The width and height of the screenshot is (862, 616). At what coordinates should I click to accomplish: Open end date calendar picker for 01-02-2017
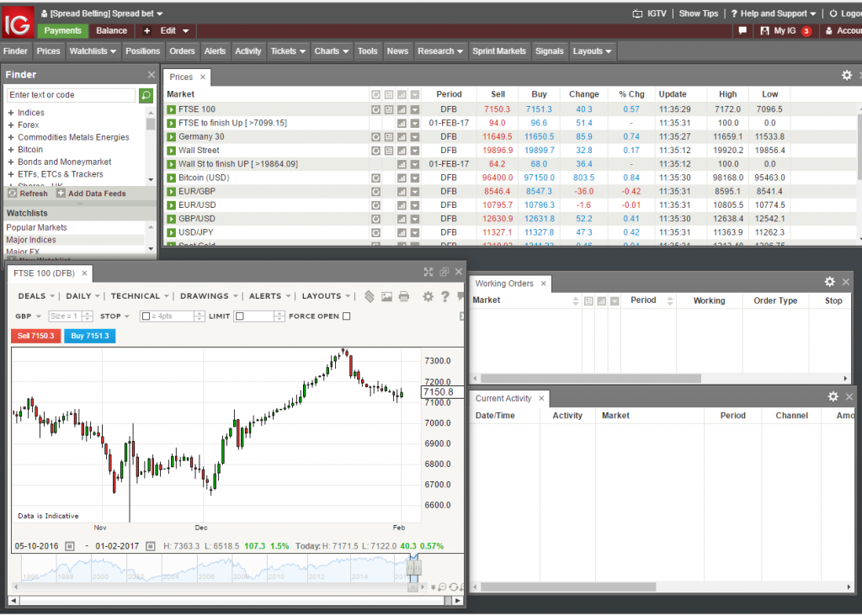[151, 546]
